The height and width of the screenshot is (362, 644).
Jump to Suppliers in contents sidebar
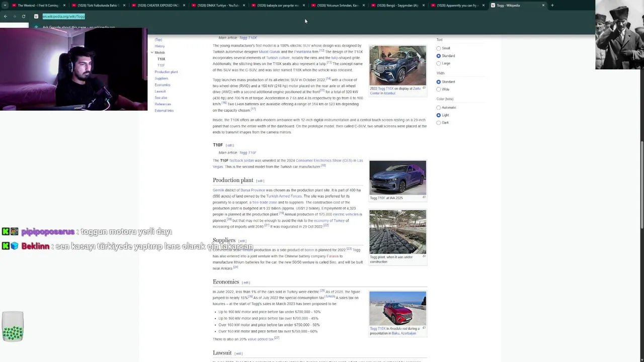tap(162, 78)
